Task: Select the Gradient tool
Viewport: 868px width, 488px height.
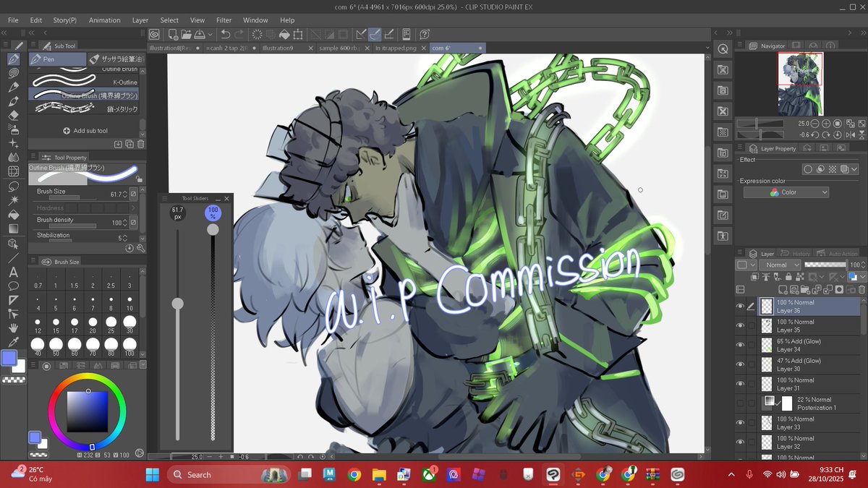Action: [13, 229]
